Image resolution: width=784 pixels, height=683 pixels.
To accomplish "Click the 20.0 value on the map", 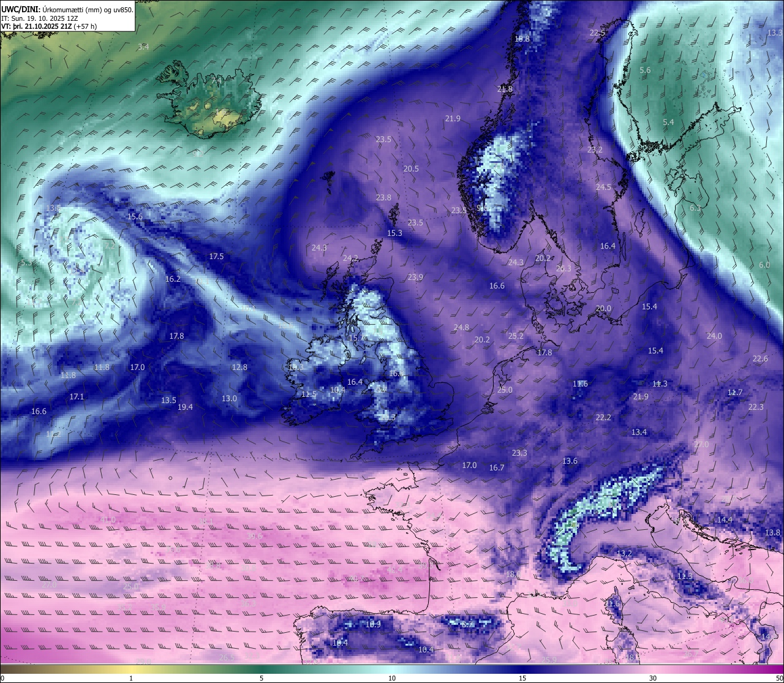I will tap(603, 308).
